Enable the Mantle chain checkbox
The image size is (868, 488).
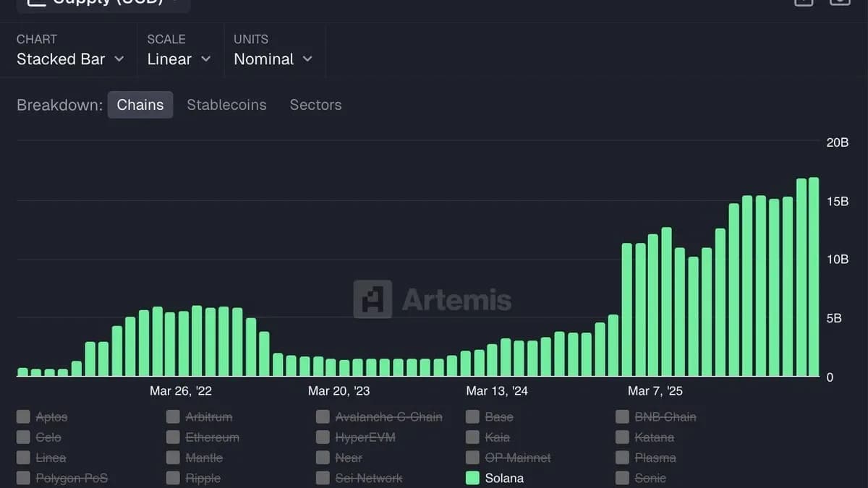pyautogui.click(x=173, y=457)
